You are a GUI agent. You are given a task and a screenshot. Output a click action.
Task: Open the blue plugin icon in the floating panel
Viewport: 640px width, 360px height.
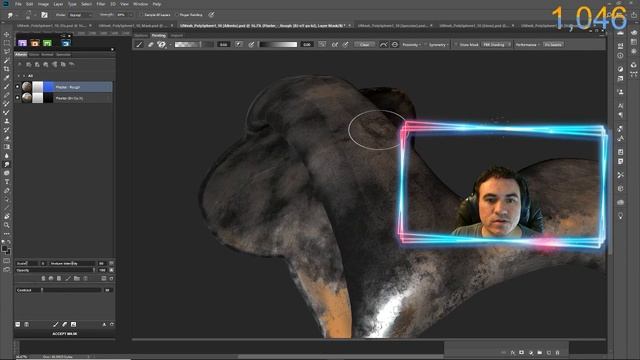66,43
